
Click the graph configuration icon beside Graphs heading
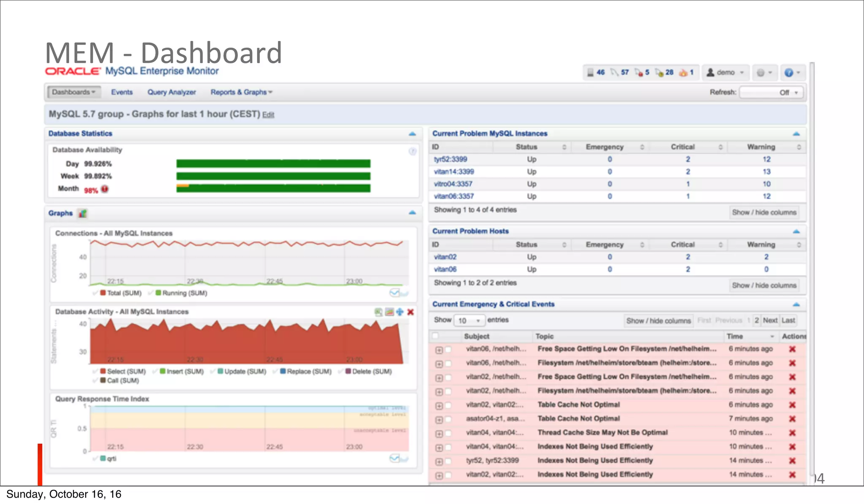click(x=83, y=213)
